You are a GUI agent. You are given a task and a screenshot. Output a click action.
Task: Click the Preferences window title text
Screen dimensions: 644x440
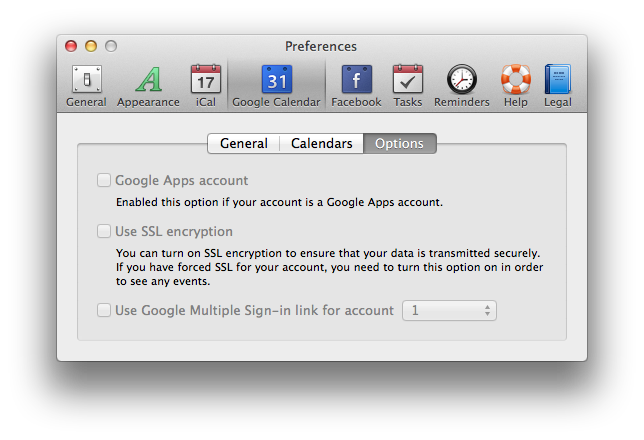[321, 46]
